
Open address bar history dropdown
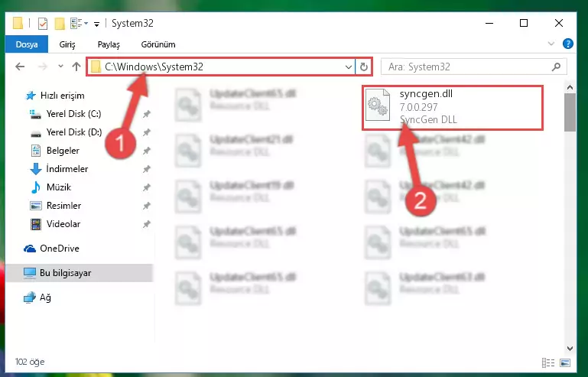349,67
